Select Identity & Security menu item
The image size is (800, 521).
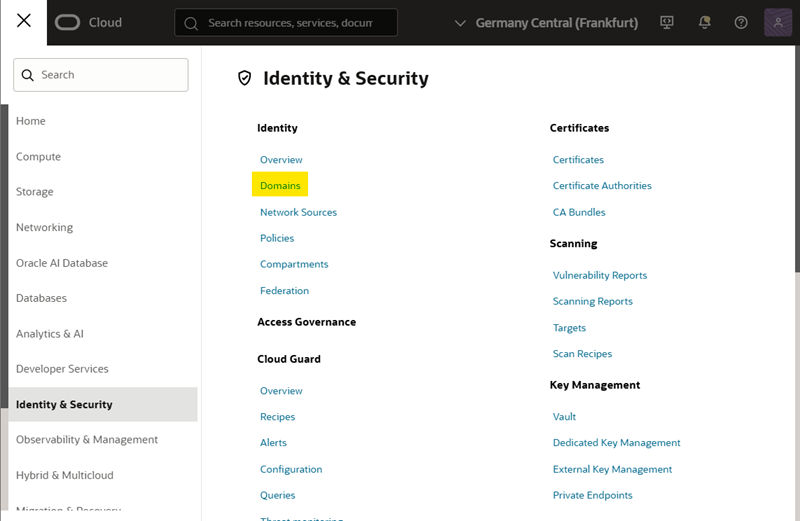103,404
